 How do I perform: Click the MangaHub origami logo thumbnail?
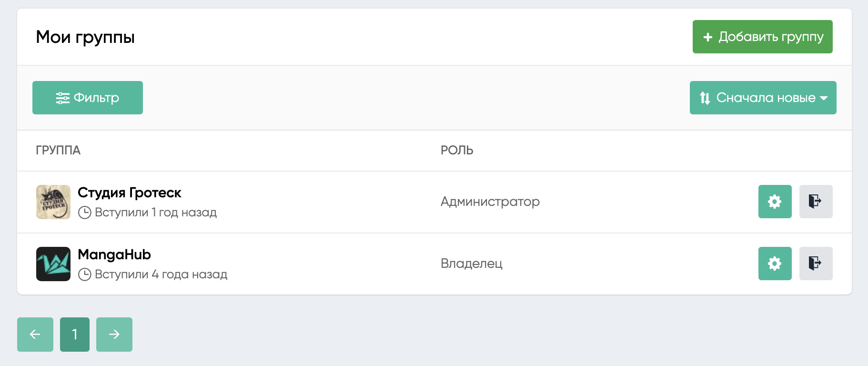tap(53, 264)
